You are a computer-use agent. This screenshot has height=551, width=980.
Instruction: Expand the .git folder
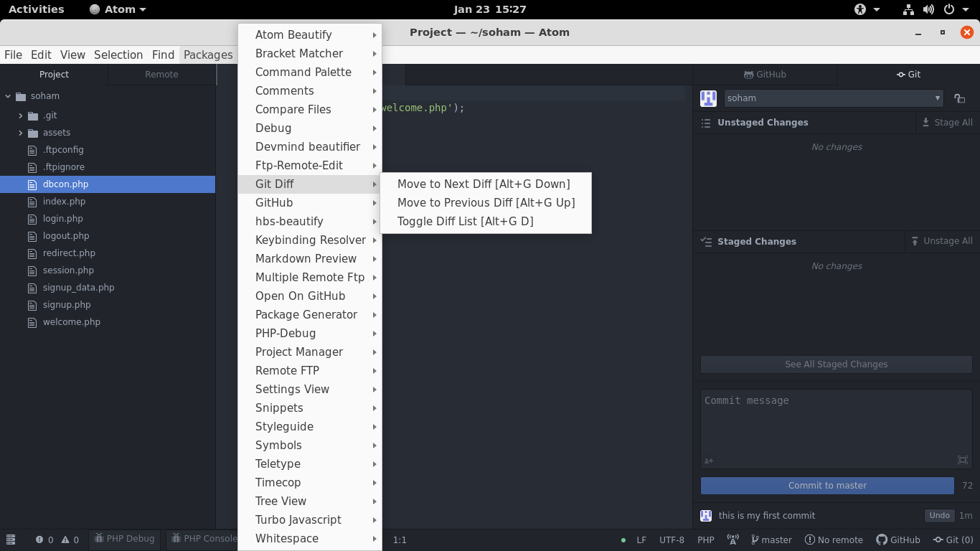point(20,116)
